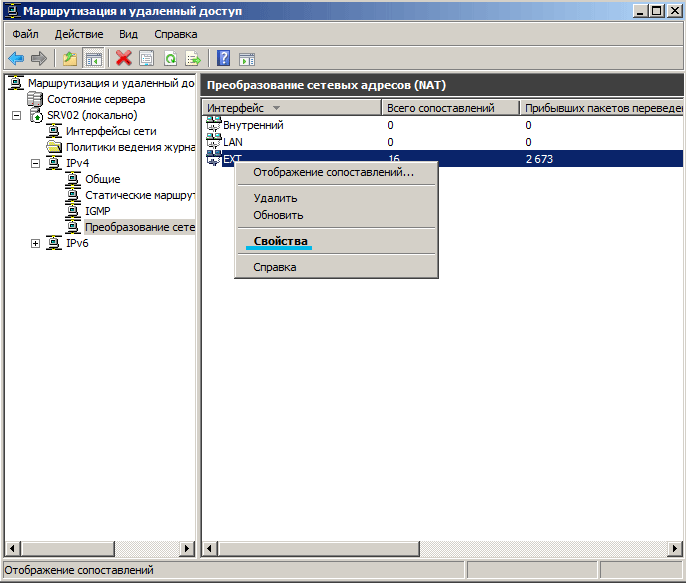Choose Свойства in the context menu
Image resolution: width=686 pixels, height=583 pixels.
281,241
